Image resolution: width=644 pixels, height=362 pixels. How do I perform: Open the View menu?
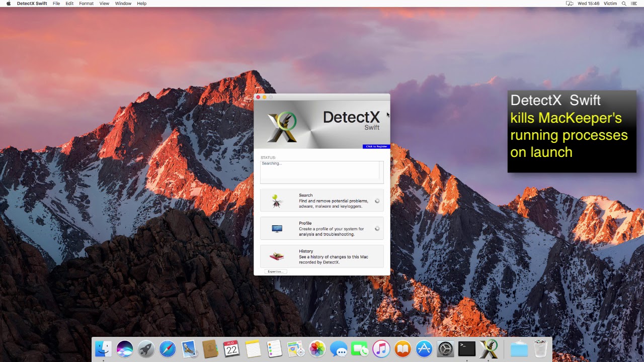pos(104,4)
